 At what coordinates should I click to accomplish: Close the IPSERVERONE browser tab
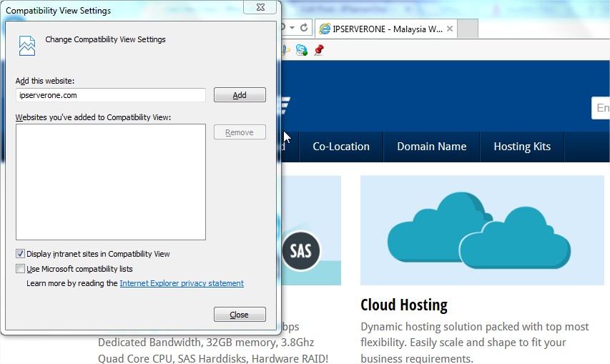click(x=449, y=29)
